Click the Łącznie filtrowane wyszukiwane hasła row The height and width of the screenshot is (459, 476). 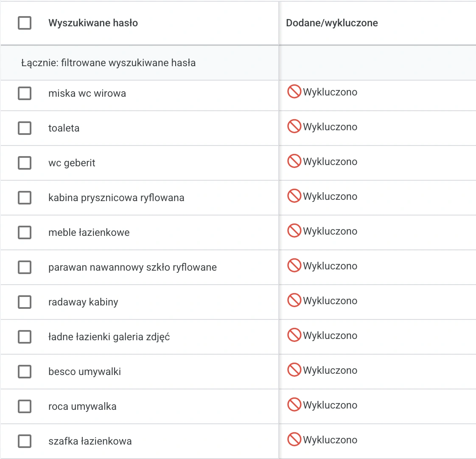click(x=139, y=63)
